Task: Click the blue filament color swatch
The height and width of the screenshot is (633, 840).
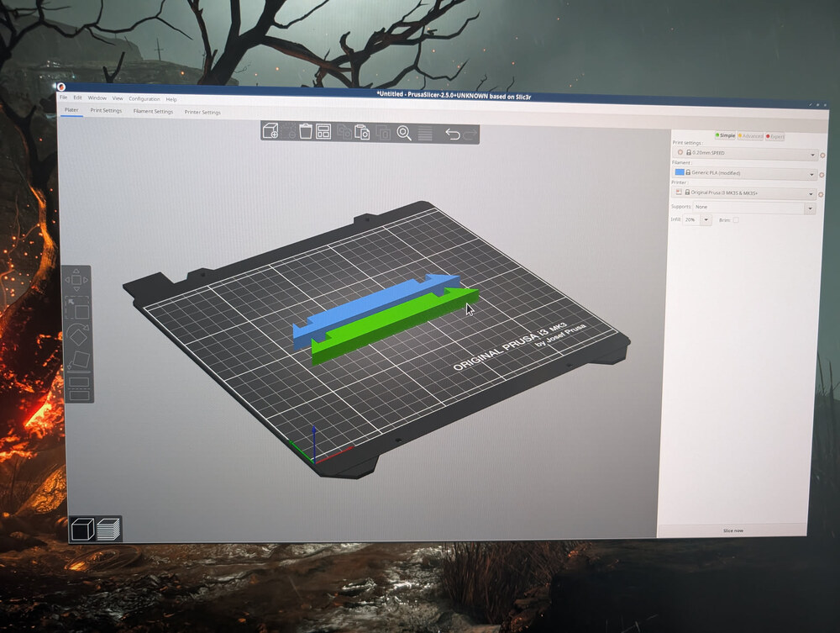Action: tap(680, 172)
